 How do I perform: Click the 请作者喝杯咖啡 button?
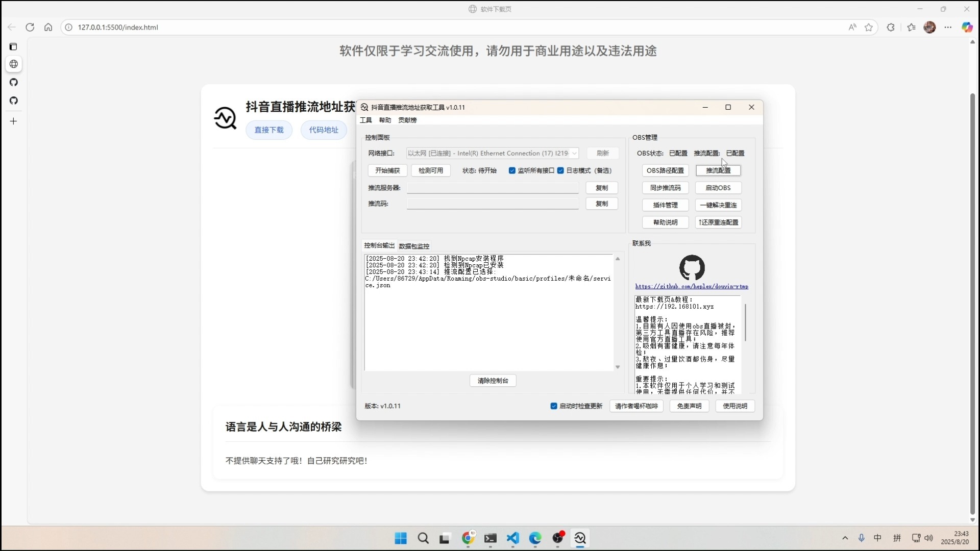tap(636, 406)
